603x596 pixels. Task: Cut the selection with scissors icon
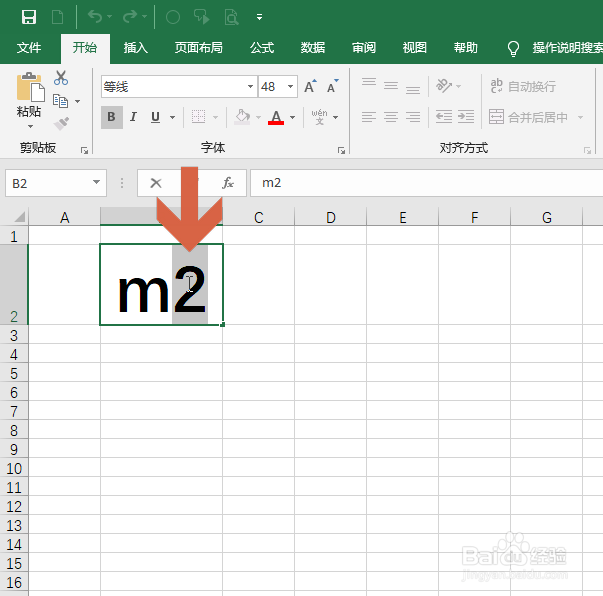point(61,78)
